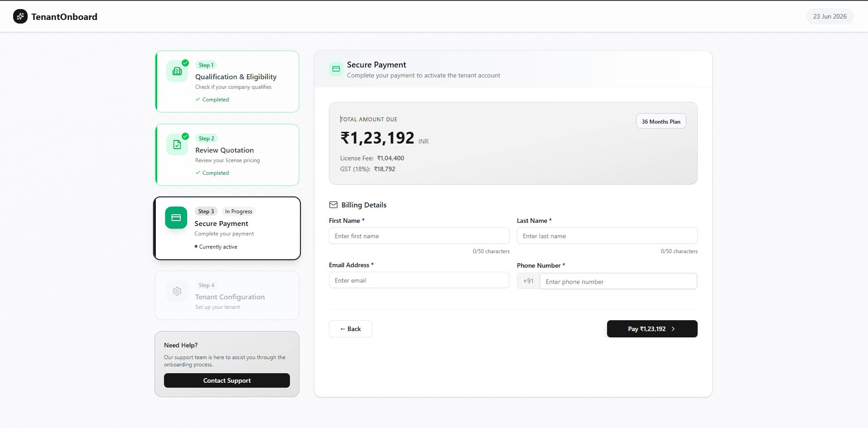Click the Contact Support button
This screenshot has height=428, width=868.
(x=227, y=380)
